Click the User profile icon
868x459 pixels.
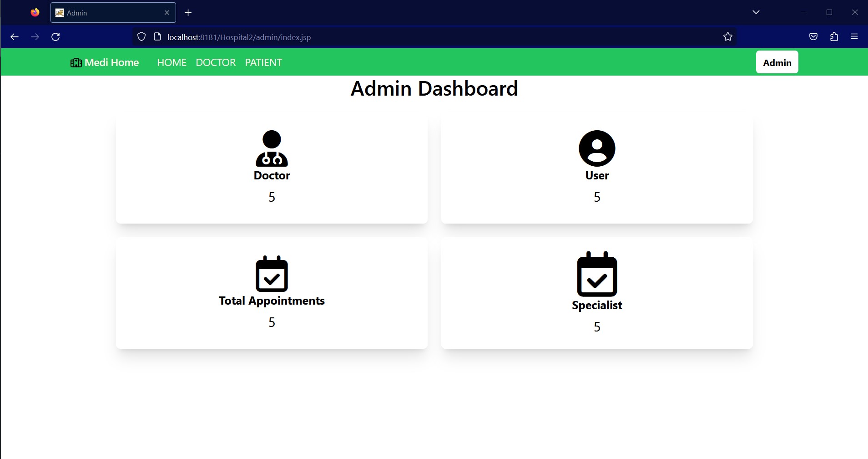pos(596,148)
